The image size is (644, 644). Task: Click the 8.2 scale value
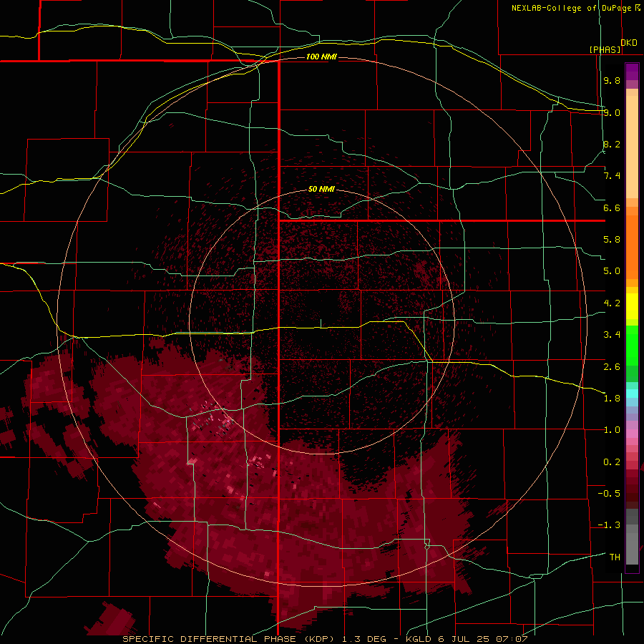coord(612,144)
